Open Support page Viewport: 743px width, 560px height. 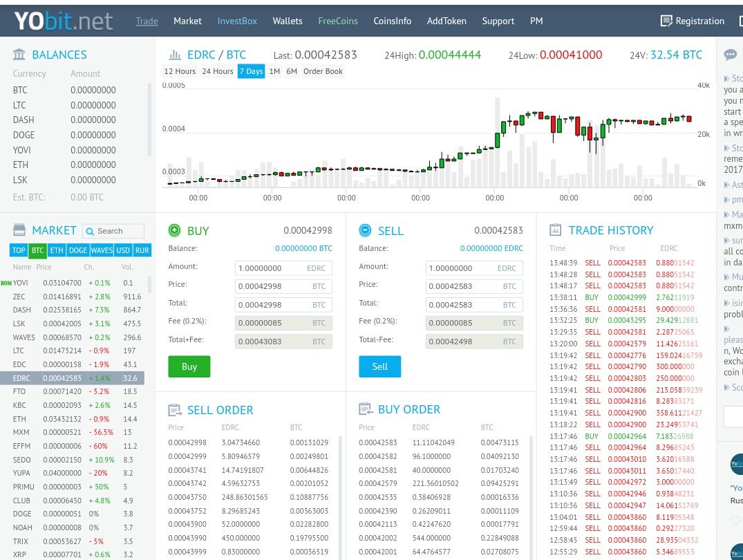pos(498,21)
